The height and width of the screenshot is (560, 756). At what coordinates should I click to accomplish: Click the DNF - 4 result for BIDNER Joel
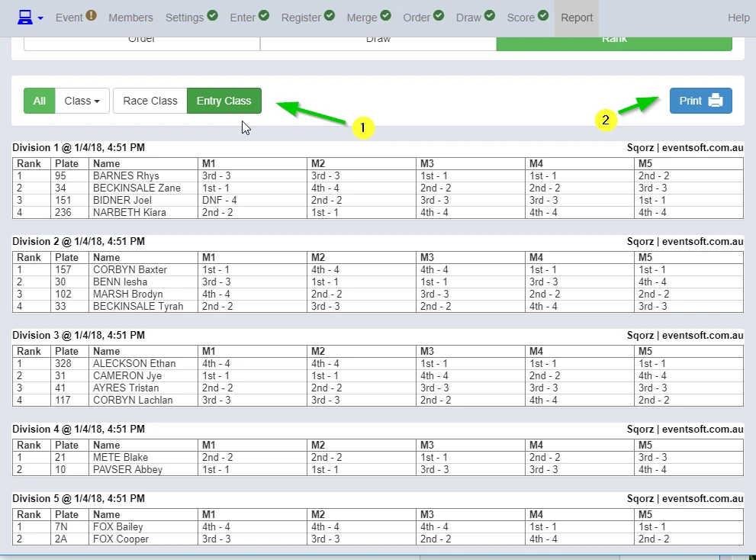[x=220, y=200]
